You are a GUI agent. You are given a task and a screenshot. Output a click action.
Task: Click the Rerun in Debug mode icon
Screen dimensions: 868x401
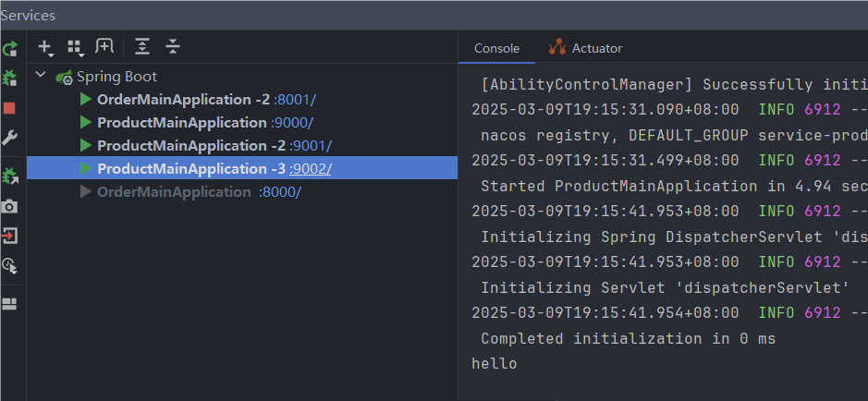coord(9,79)
